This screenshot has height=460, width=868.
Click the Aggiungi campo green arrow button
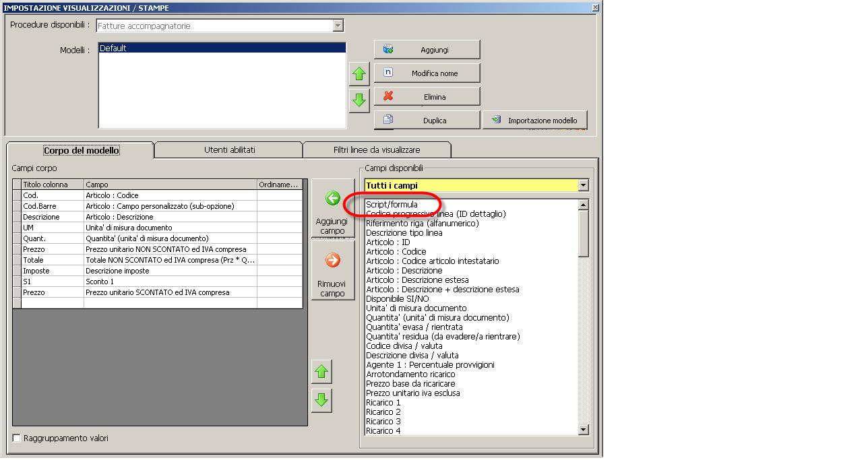(x=333, y=208)
